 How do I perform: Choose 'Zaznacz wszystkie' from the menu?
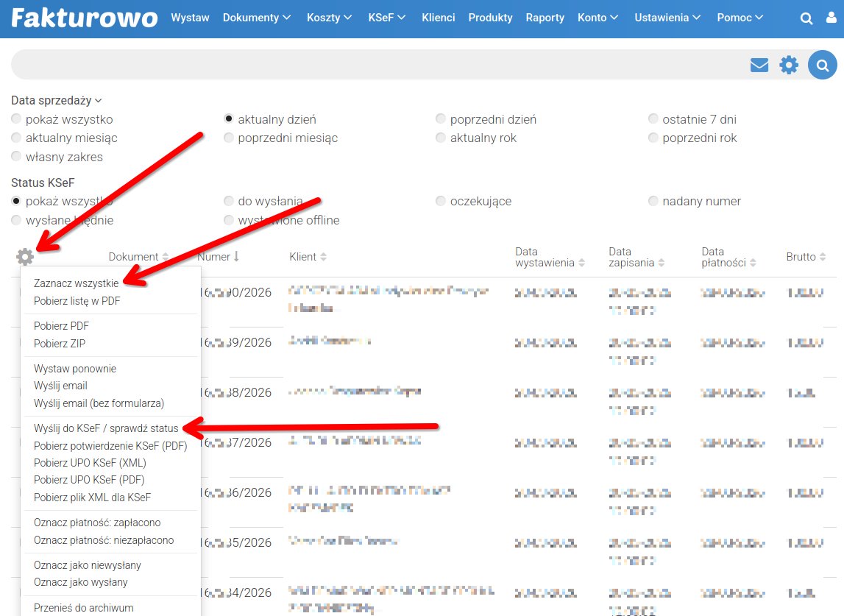point(76,283)
